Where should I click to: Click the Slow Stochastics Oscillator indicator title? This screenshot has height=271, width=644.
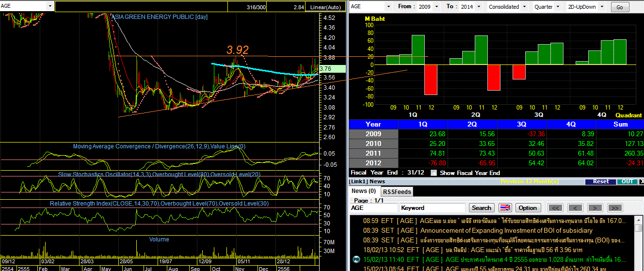point(159,174)
